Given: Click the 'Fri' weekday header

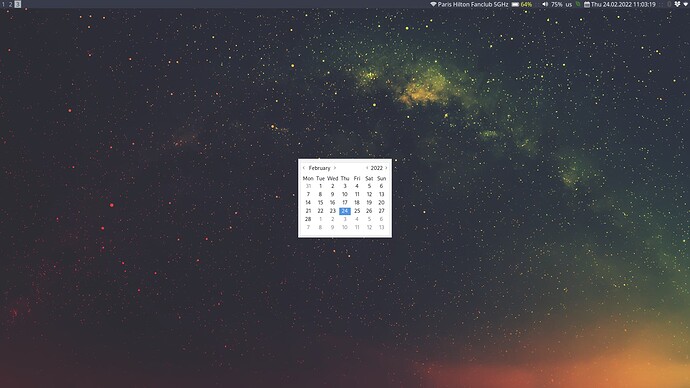Looking at the screenshot, I should pyautogui.click(x=357, y=178).
